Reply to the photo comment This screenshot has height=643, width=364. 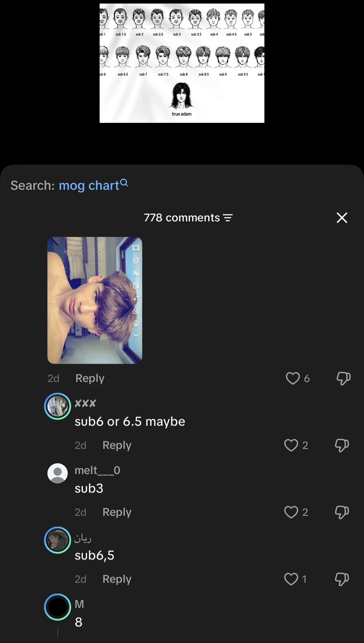click(90, 378)
